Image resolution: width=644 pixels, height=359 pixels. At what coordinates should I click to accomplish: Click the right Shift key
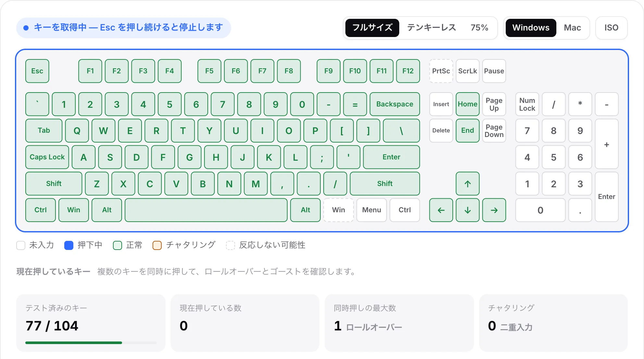coord(385,184)
